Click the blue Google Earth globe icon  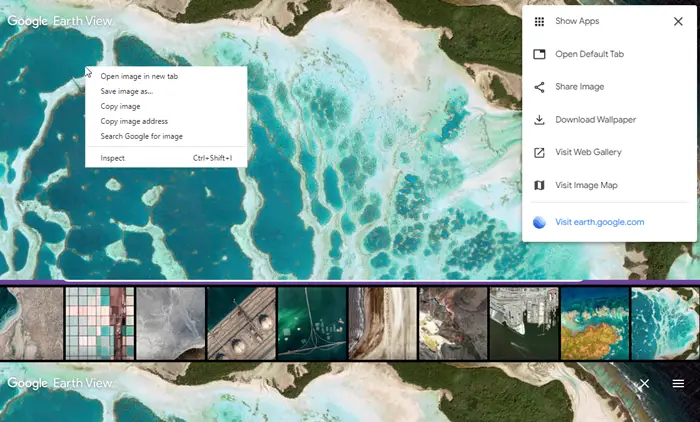539,222
